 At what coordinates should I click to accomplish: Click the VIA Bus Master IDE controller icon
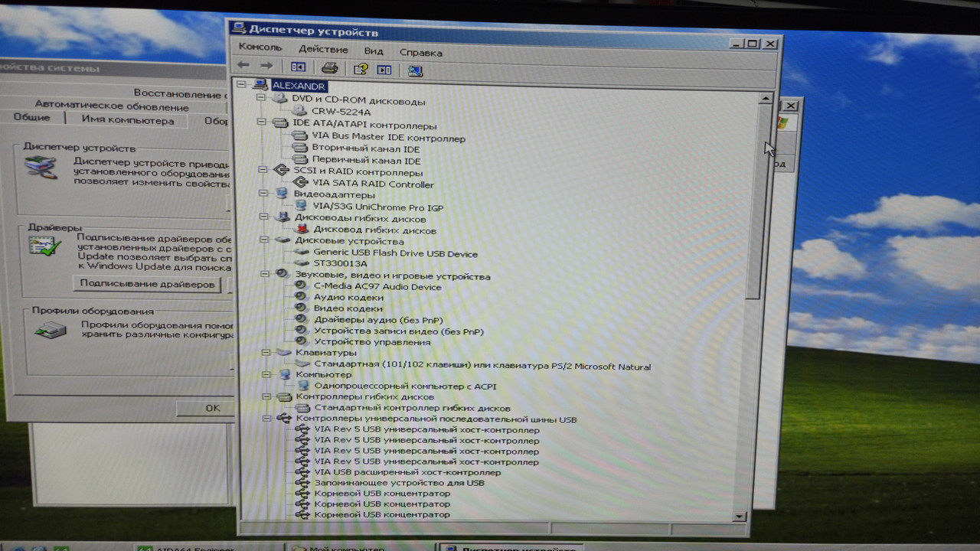pyautogui.click(x=299, y=136)
